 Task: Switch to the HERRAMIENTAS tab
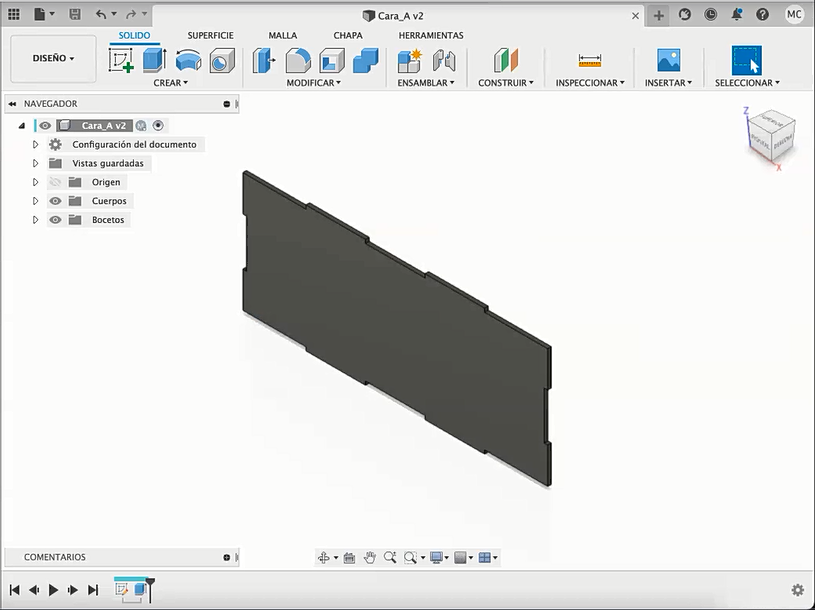[x=431, y=35]
